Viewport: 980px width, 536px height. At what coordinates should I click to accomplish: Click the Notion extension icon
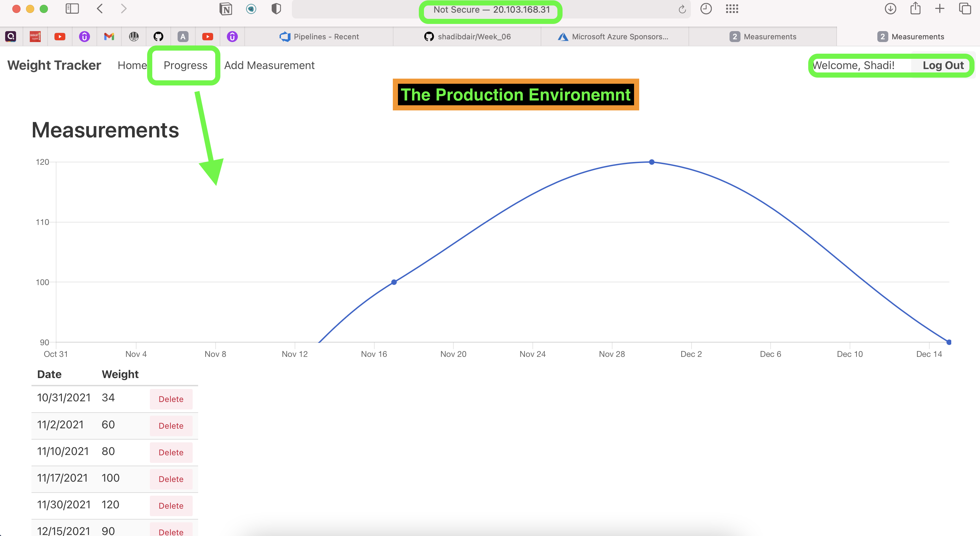[x=225, y=9]
